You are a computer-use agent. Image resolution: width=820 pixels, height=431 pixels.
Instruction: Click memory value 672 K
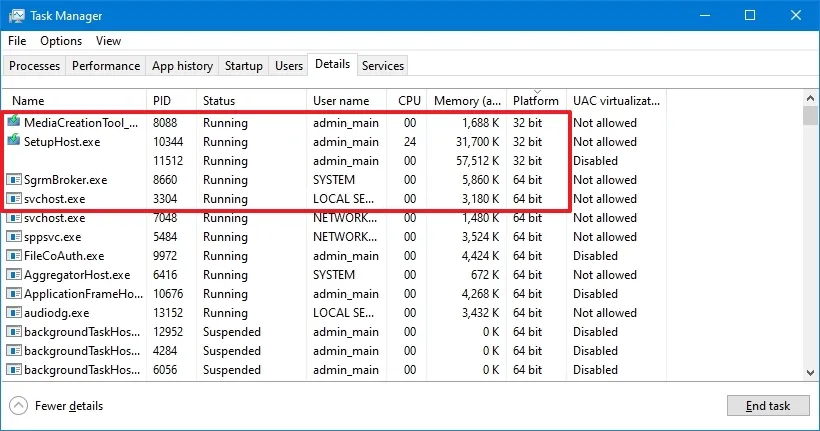485,275
